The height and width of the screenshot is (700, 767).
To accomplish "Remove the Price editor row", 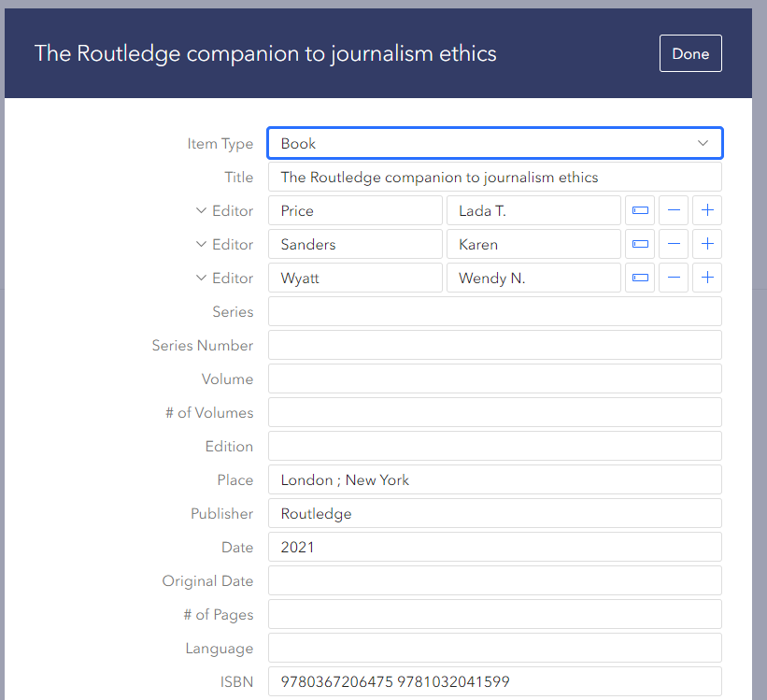I will pos(674,210).
